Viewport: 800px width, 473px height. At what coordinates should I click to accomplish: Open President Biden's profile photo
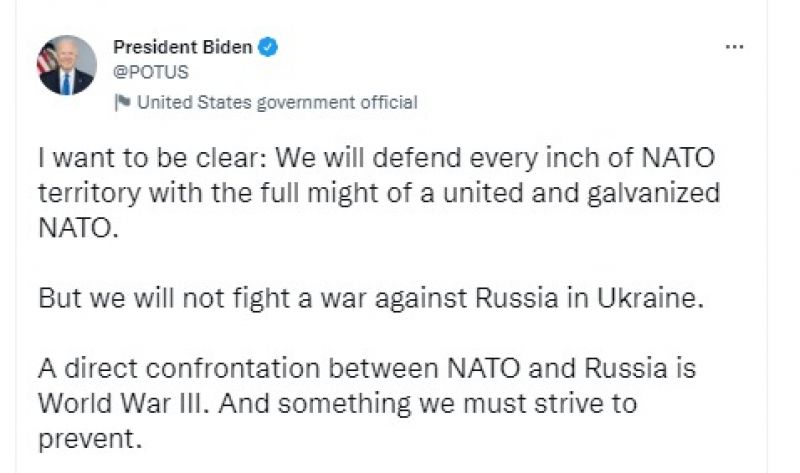pos(67,66)
